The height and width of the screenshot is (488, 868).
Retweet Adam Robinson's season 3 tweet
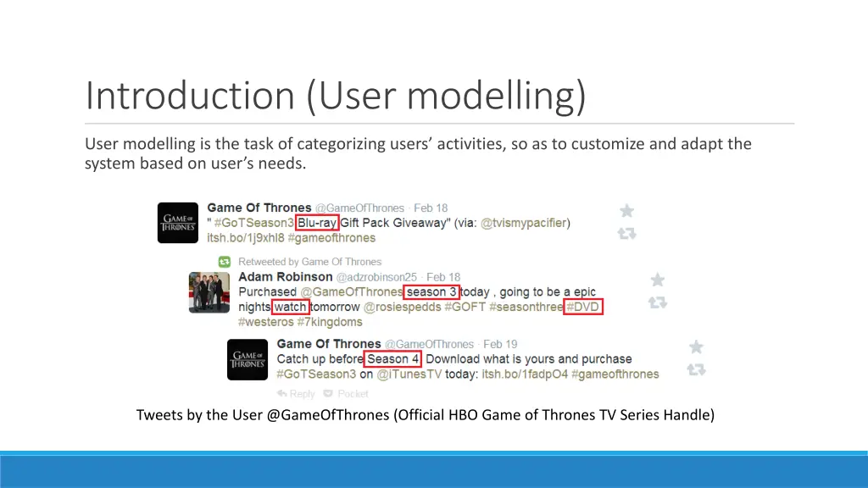pos(658,302)
